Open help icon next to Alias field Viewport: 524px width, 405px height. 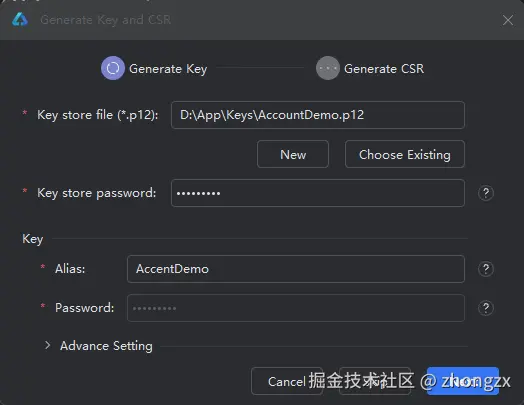coord(486,269)
